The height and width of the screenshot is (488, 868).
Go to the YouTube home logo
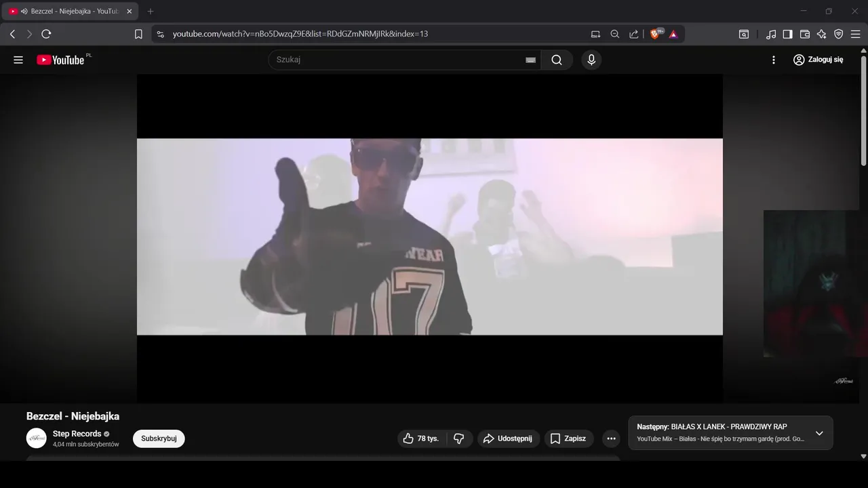(x=60, y=60)
